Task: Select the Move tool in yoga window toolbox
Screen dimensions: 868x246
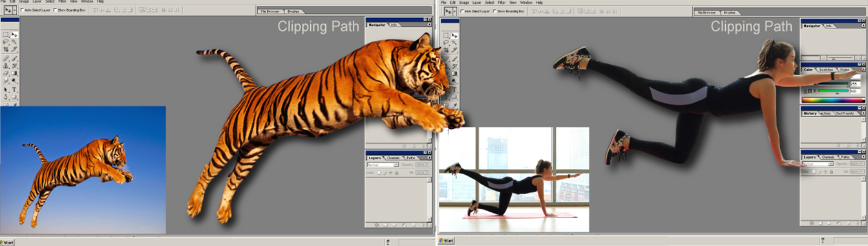Action: pyautogui.click(x=454, y=35)
